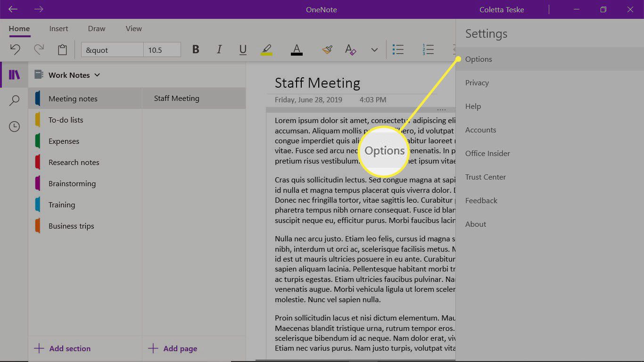This screenshot has width=644, height=362.
Task: Toggle Italic formatting
Action: coord(219,49)
